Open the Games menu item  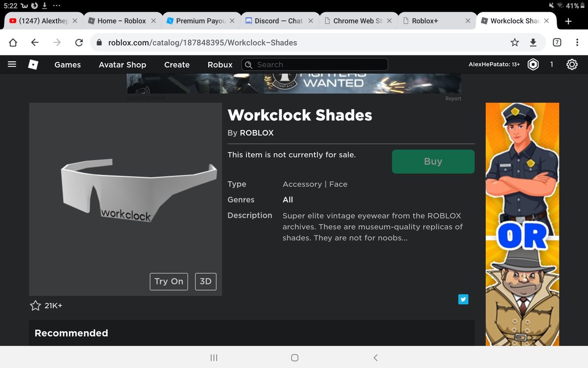pos(68,65)
